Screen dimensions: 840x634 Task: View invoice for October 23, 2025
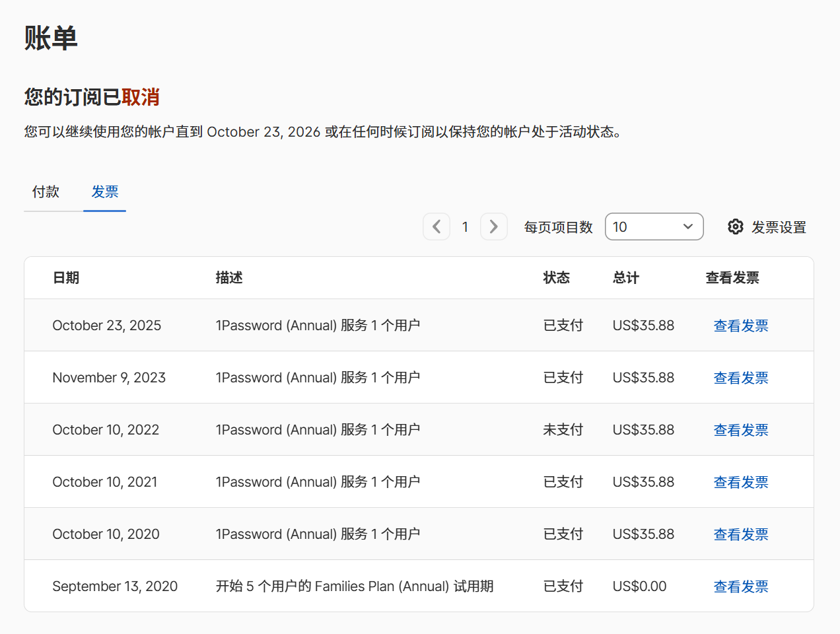click(x=741, y=326)
